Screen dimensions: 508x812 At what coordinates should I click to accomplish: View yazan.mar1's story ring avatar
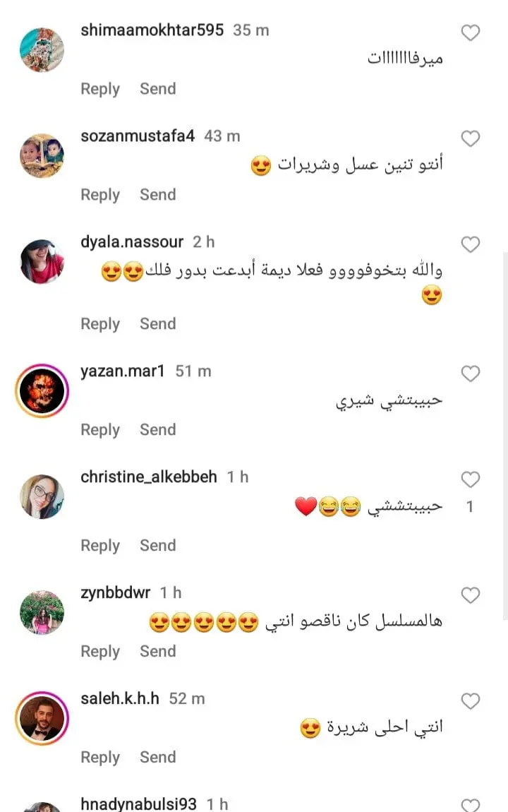42,390
